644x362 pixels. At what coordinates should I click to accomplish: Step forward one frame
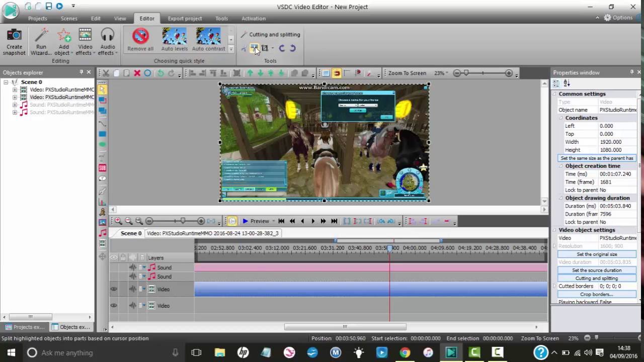click(x=313, y=221)
